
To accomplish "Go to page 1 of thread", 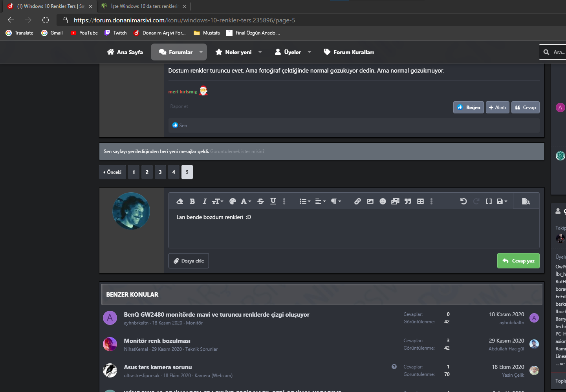I will [134, 172].
